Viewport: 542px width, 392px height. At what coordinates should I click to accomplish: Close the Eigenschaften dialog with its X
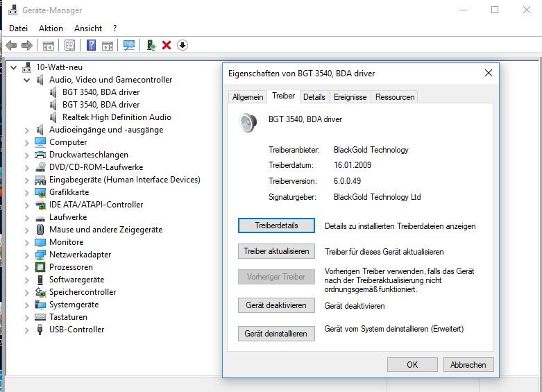point(489,73)
